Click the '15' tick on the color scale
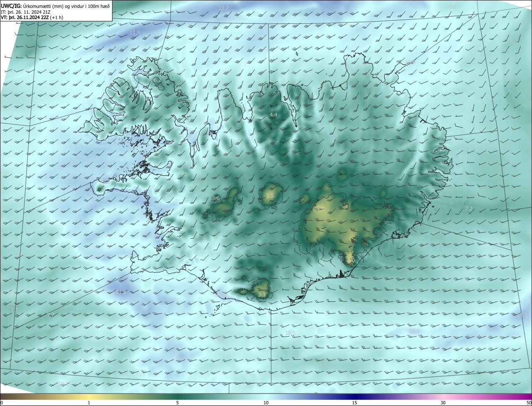The width and height of the screenshot is (532, 406). tap(355, 403)
